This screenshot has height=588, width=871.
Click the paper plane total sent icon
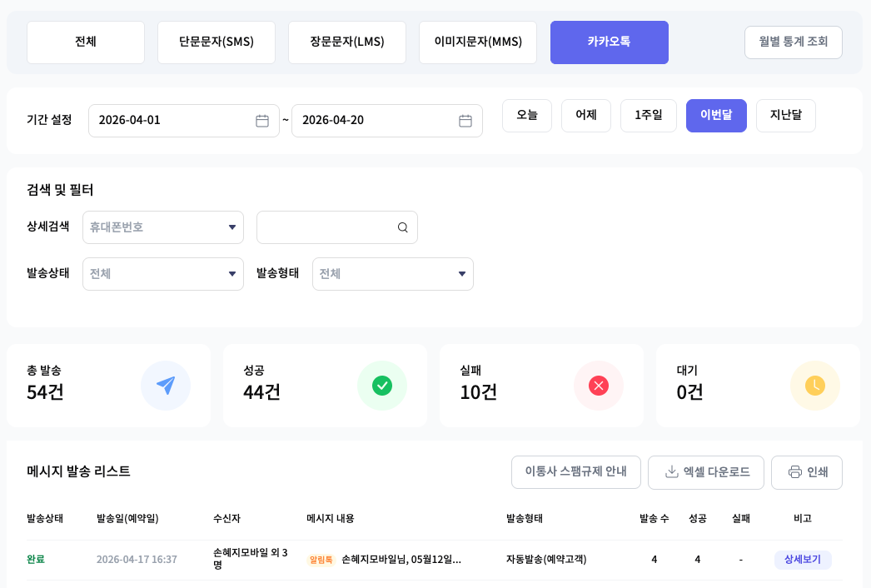pos(166,386)
